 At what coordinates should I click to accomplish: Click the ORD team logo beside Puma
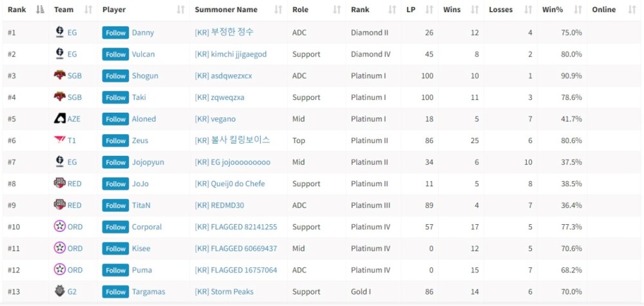[59, 270]
